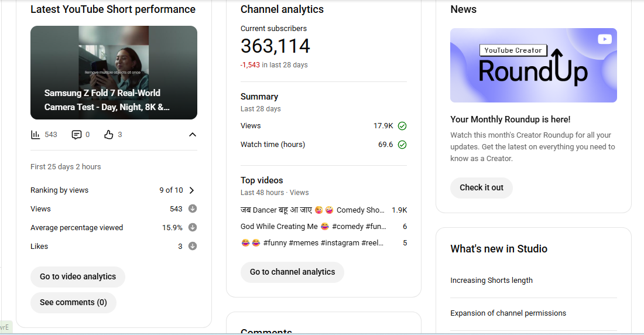Click the comments speech bubble icon
Viewport: 644px width, 335px height.
coord(76,135)
